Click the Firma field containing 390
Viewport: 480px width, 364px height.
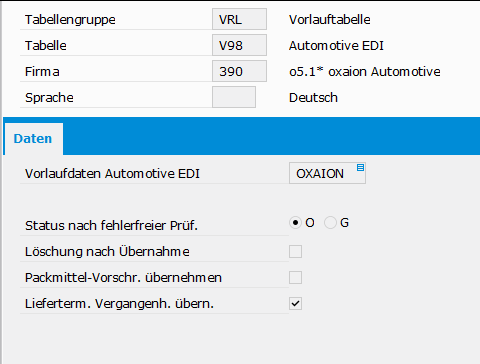click(x=239, y=71)
